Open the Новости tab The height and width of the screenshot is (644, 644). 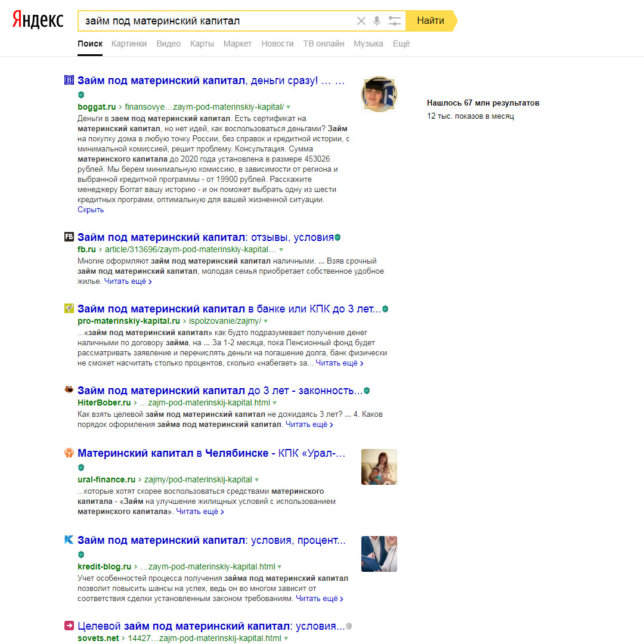click(x=278, y=44)
